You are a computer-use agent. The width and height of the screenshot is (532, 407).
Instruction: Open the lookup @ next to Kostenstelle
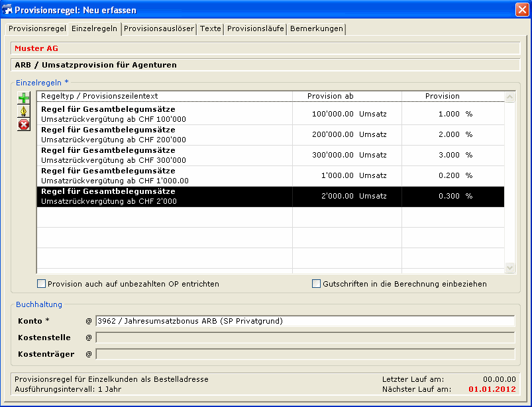(89, 338)
